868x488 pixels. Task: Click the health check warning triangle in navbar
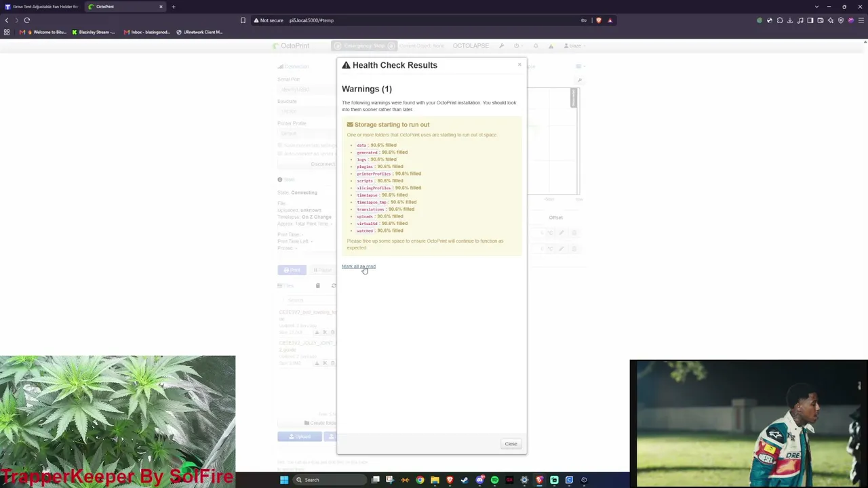tap(551, 45)
